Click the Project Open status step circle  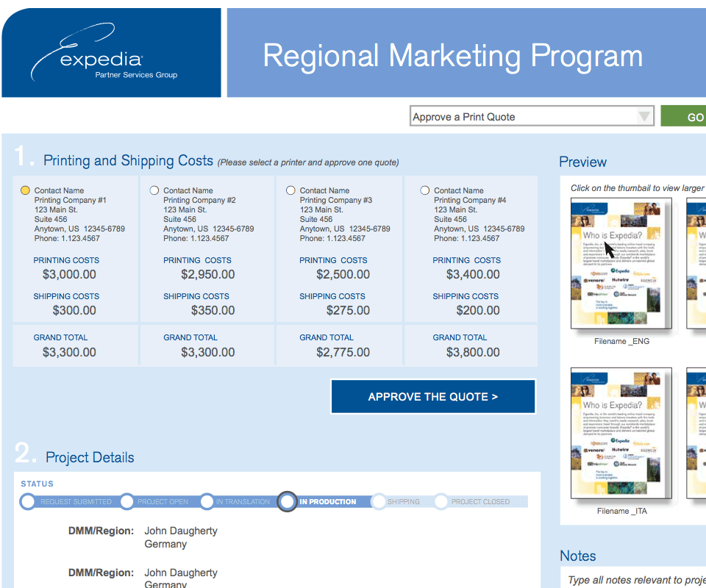point(126,502)
